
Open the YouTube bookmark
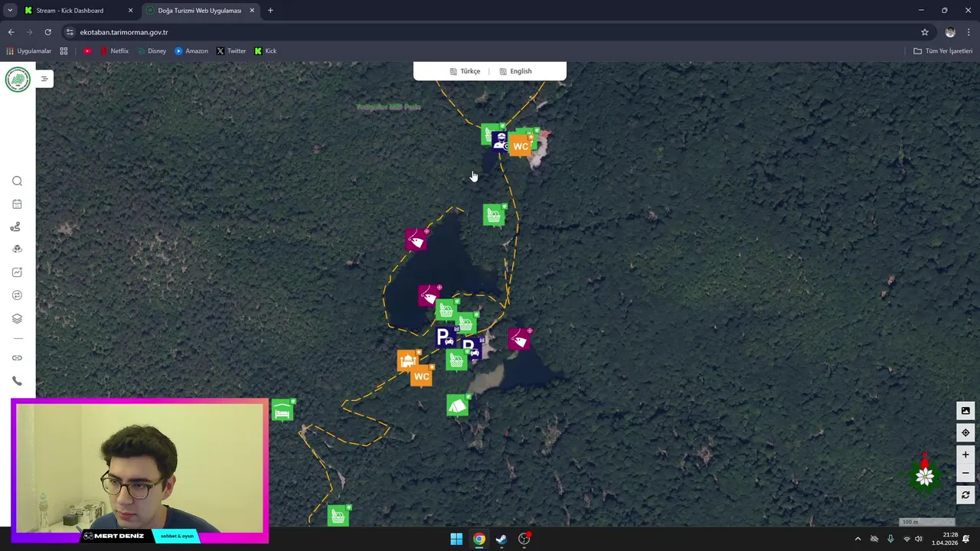(x=87, y=51)
